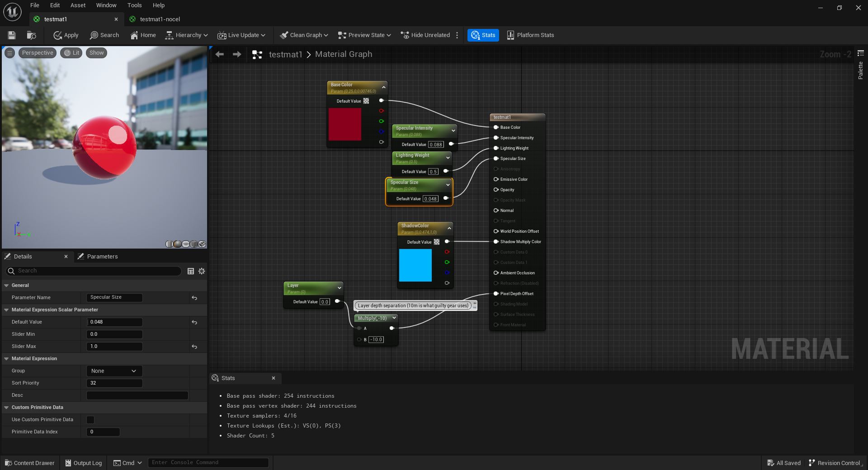This screenshot has height=470, width=868.
Task: Collapse the Custom Primitive Data section
Action: 6,408
